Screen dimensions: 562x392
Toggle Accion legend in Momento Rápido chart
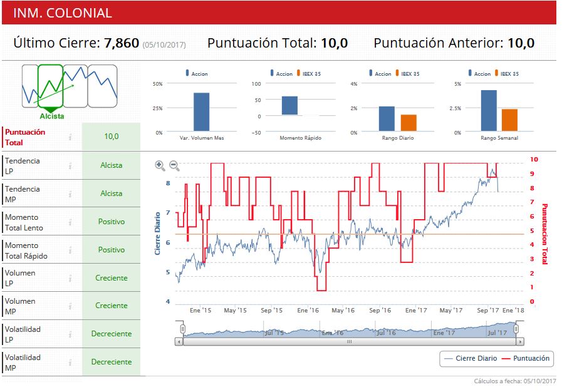pos(281,73)
